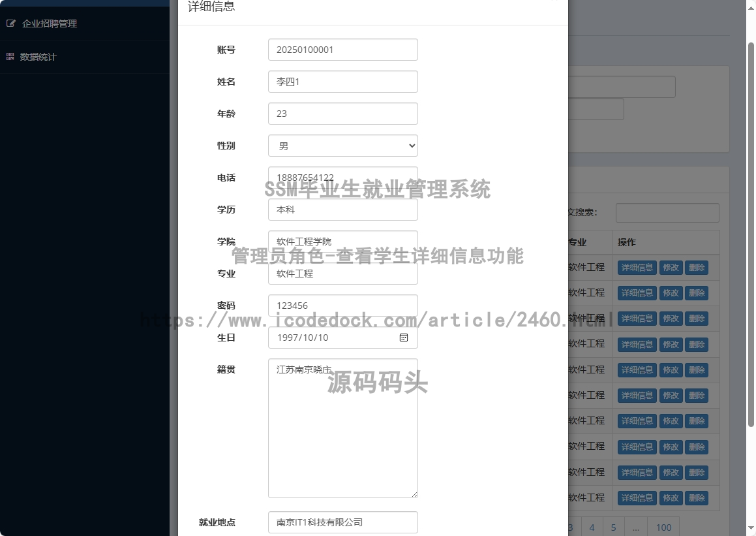The height and width of the screenshot is (536, 756).
Task: Go to page 4 in pagination
Action: click(x=592, y=528)
